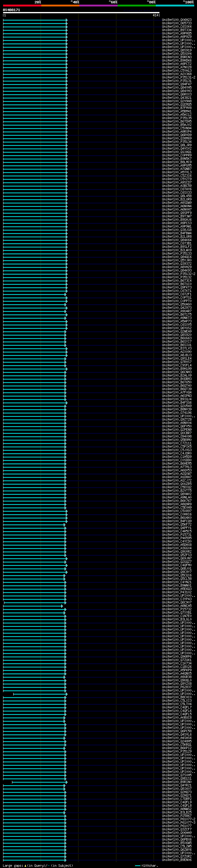Open hit UniRef100_C1H5D9

point(177,457)
